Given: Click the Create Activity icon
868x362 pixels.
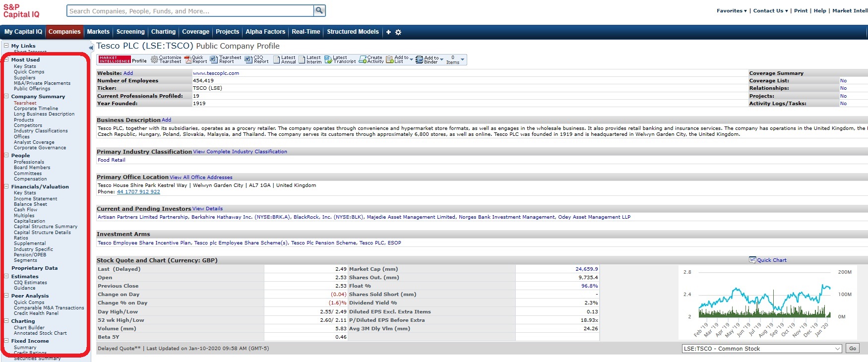Looking at the screenshot, I should [363, 60].
